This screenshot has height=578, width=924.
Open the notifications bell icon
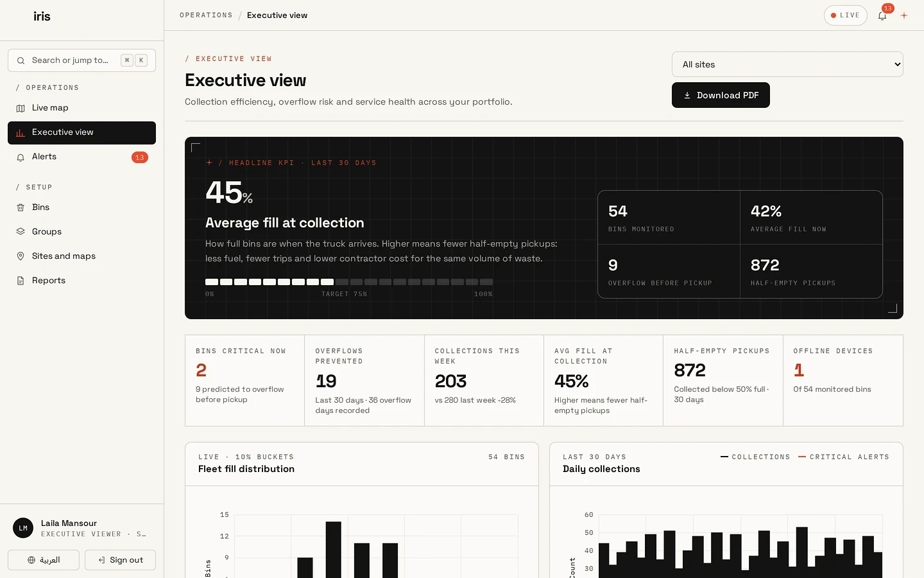click(882, 15)
